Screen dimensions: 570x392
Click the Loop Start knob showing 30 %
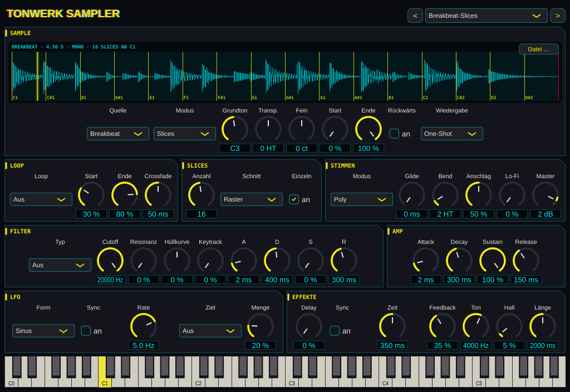click(91, 195)
